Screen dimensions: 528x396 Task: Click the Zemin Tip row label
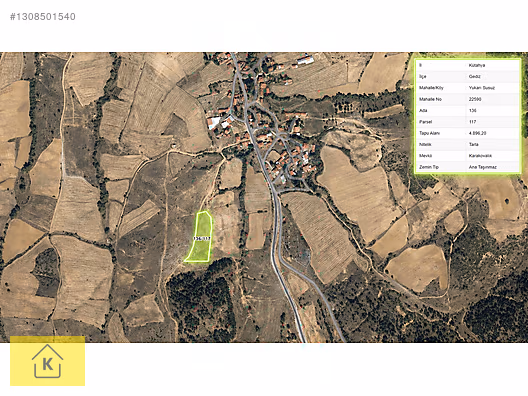(x=429, y=167)
